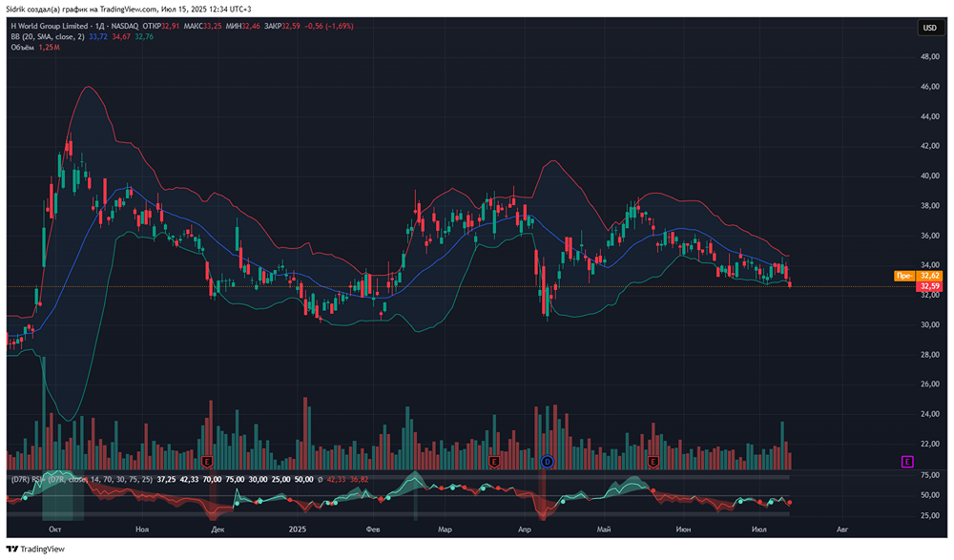The height and width of the screenshot is (560, 954).
Task: Click the RSI pane 50,00 axis label
Action: pyautogui.click(x=929, y=495)
